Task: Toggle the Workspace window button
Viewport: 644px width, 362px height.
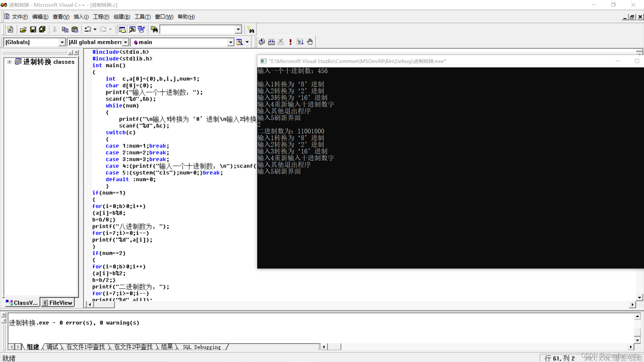Action: pyautogui.click(x=122, y=29)
